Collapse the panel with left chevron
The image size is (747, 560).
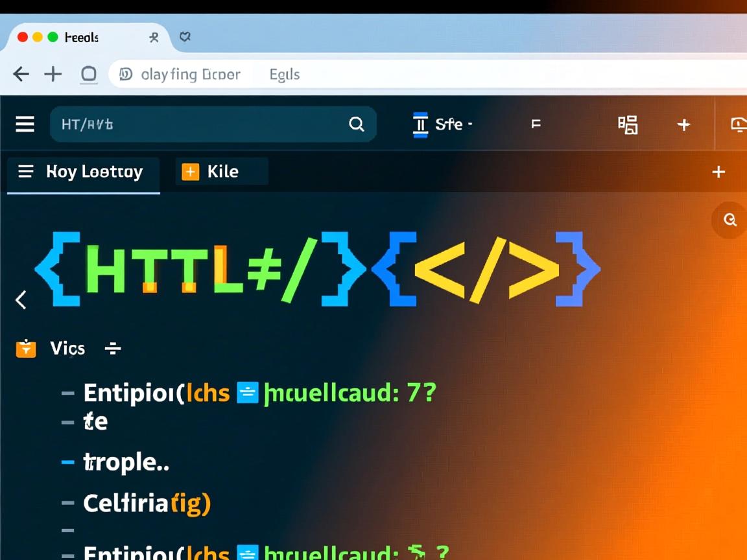coord(21,299)
